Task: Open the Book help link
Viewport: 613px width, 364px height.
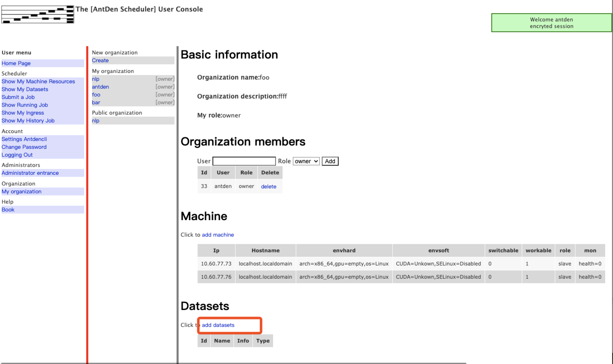Action: coord(8,210)
